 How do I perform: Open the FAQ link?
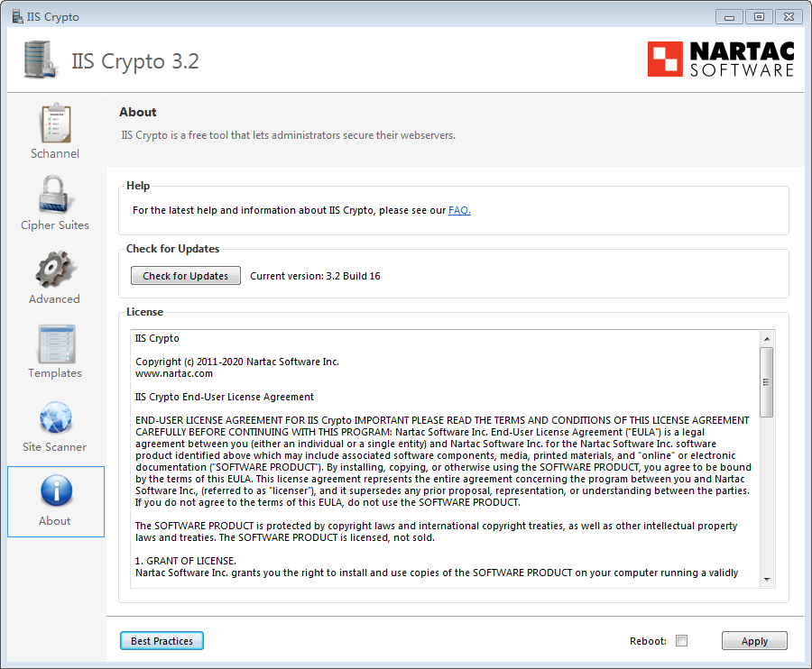459,210
